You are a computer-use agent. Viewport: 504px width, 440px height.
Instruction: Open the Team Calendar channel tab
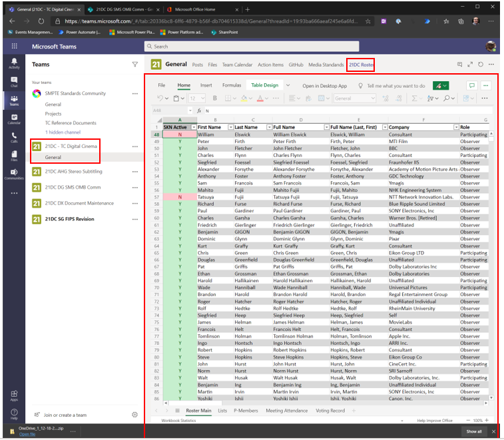click(x=237, y=65)
